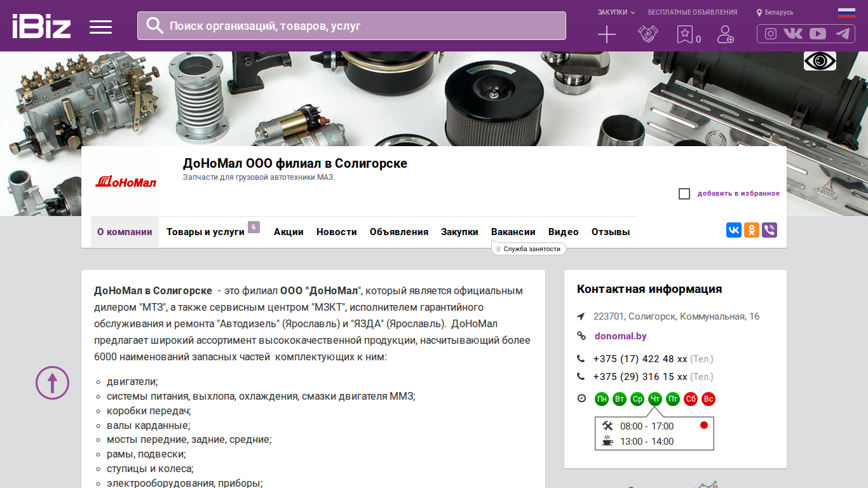868x488 pixels.
Task: Click the company title ДоНоМал ООО филиал в Солигорске
Action: click(295, 163)
